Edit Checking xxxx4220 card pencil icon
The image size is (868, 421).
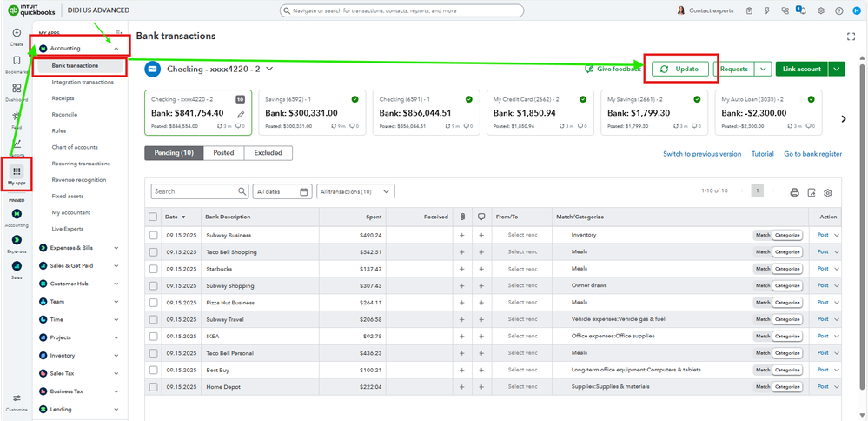coord(241,113)
